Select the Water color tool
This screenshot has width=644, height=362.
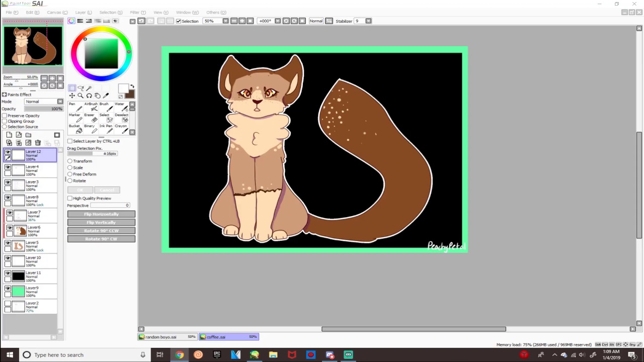[x=122, y=107]
